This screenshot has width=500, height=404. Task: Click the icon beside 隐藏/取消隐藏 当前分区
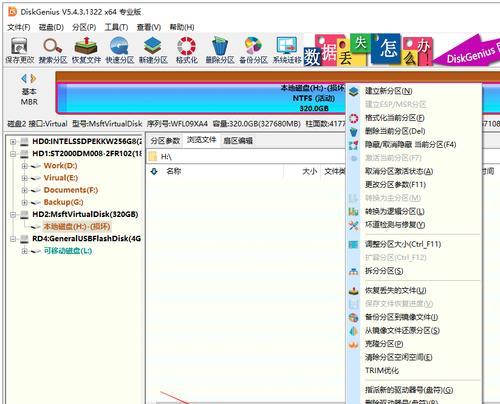[x=354, y=145]
